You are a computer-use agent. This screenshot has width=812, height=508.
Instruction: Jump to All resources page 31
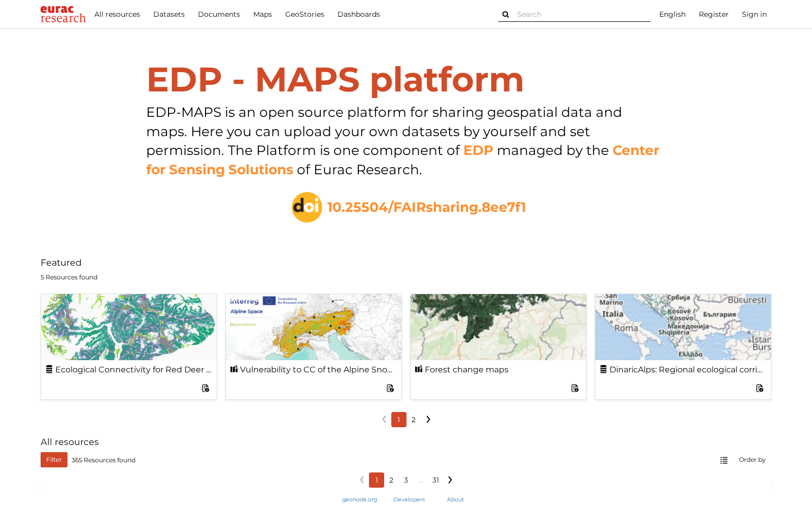435,480
